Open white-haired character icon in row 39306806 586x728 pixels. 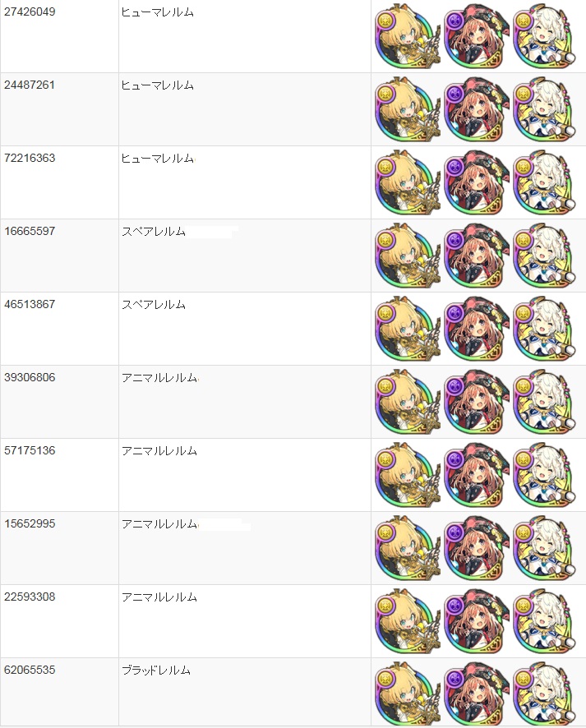coord(545,403)
